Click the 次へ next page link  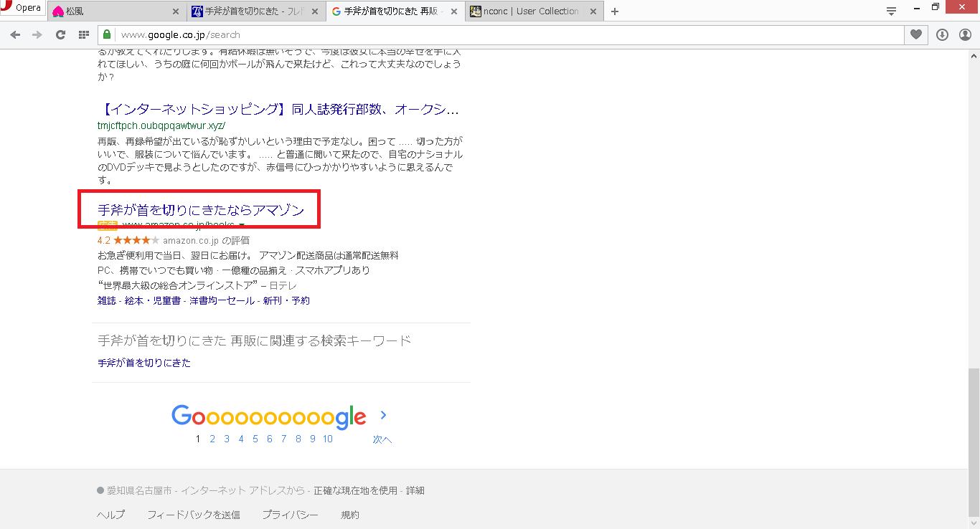click(x=382, y=439)
